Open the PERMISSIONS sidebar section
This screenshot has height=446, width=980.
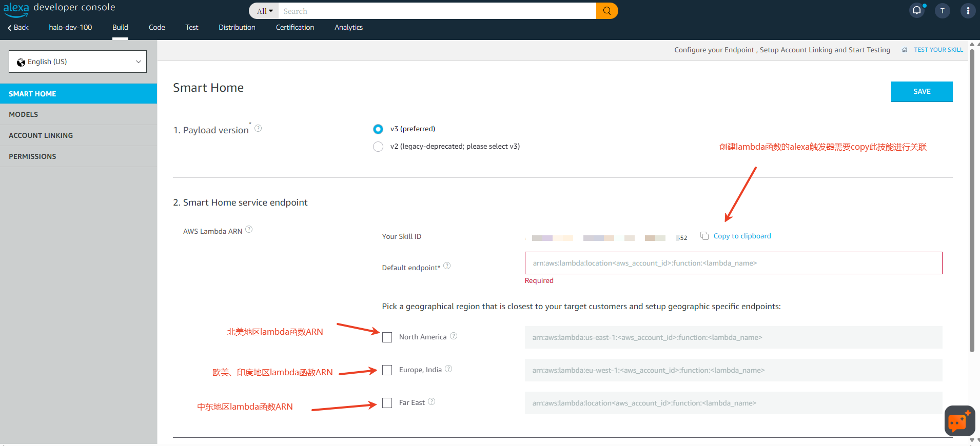[79, 156]
